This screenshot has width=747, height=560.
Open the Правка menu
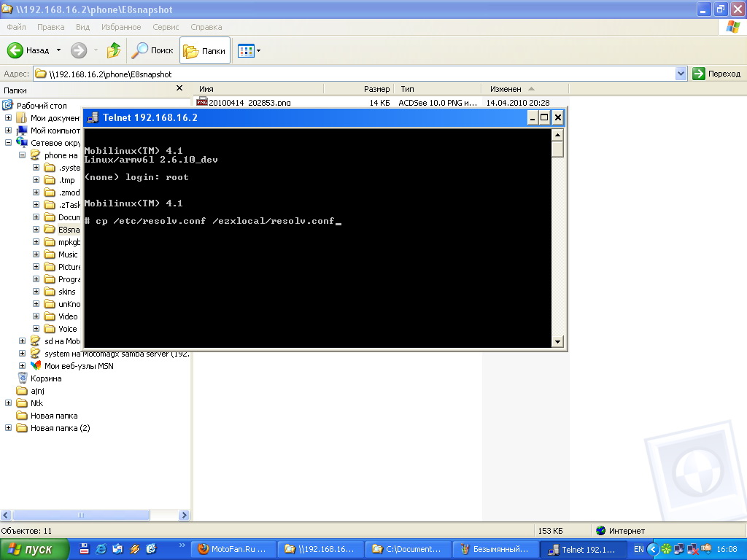pyautogui.click(x=50, y=27)
